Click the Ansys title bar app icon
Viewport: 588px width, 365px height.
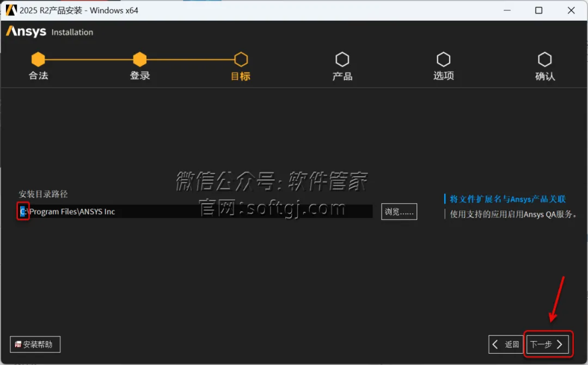(x=11, y=10)
